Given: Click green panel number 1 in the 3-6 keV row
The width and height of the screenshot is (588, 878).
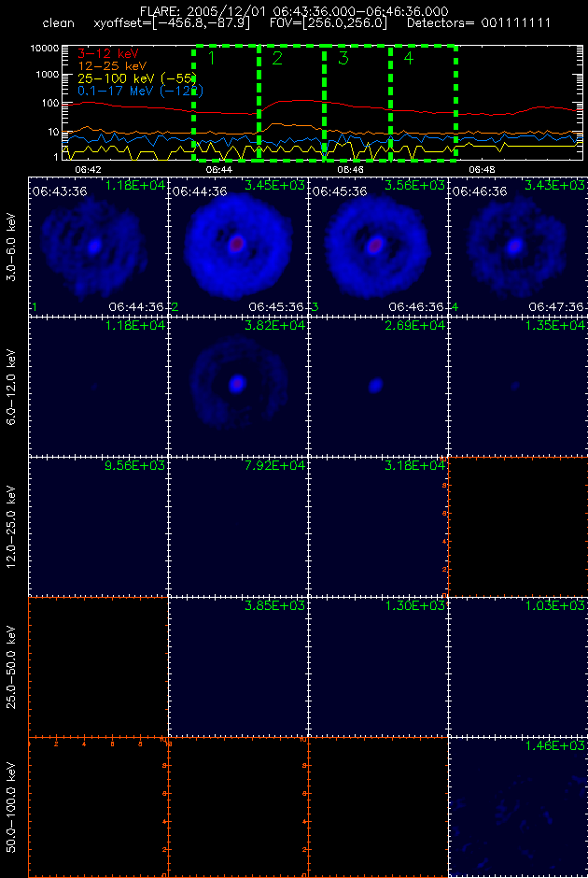Looking at the screenshot, I should point(35,307).
